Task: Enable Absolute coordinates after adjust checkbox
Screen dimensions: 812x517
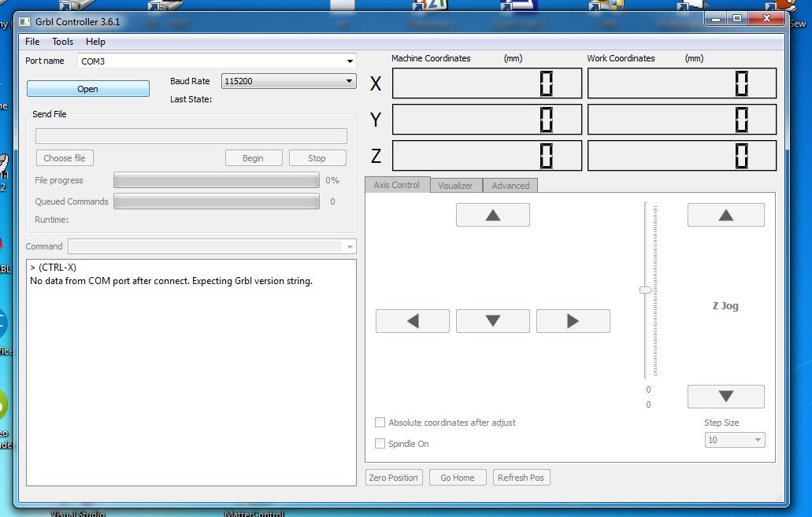Action: tap(380, 423)
